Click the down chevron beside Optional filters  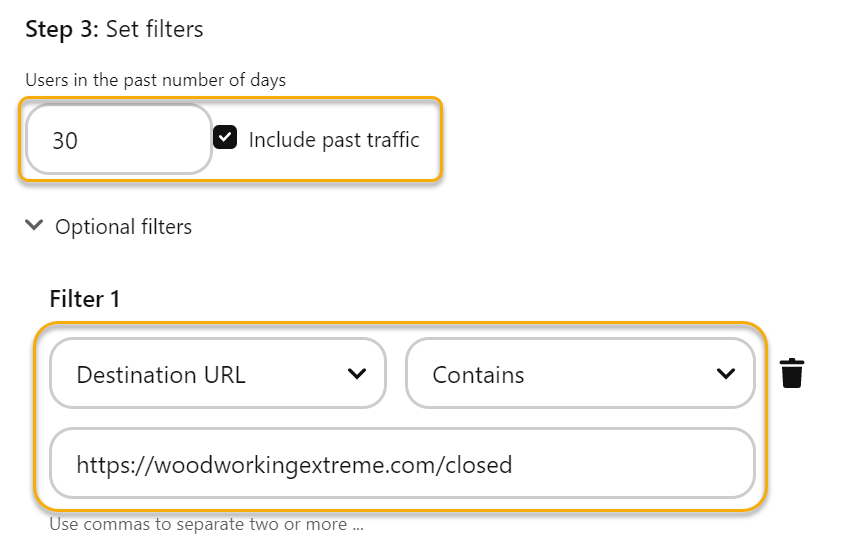[x=35, y=226]
